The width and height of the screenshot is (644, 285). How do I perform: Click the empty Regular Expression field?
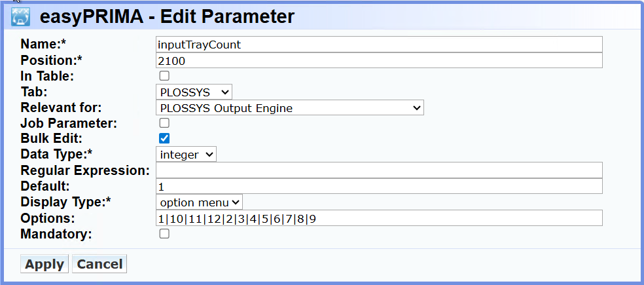(x=379, y=170)
